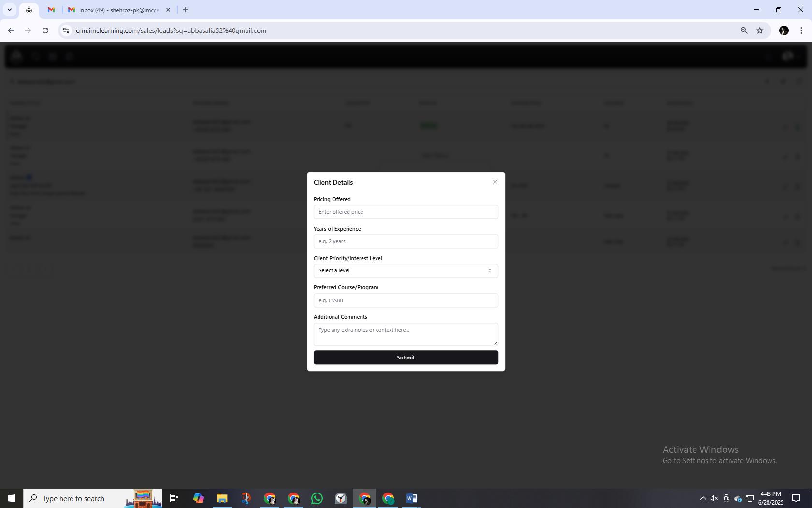The width and height of the screenshot is (812, 508).
Task: Open the Chrome three-dot menu
Action: [801, 30]
